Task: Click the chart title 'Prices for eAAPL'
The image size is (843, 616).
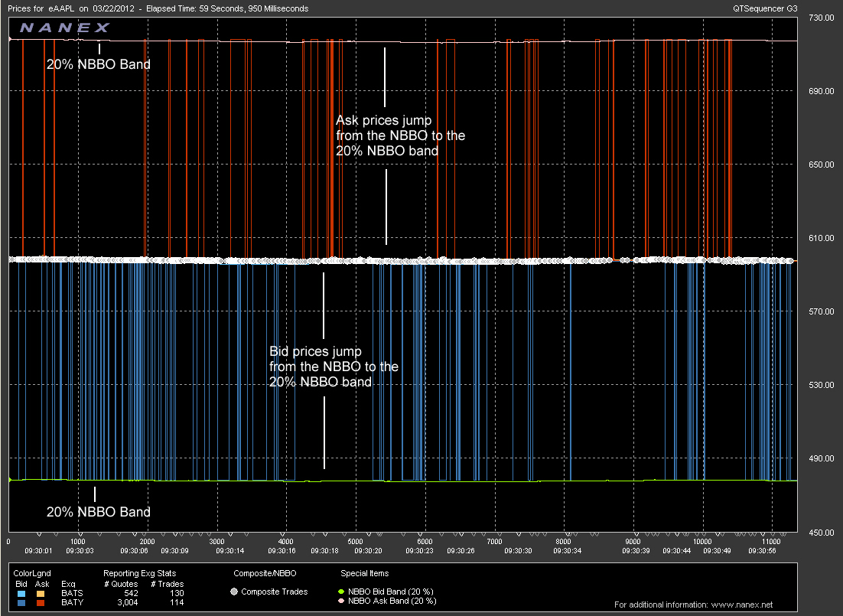Action: click(41, 8)
